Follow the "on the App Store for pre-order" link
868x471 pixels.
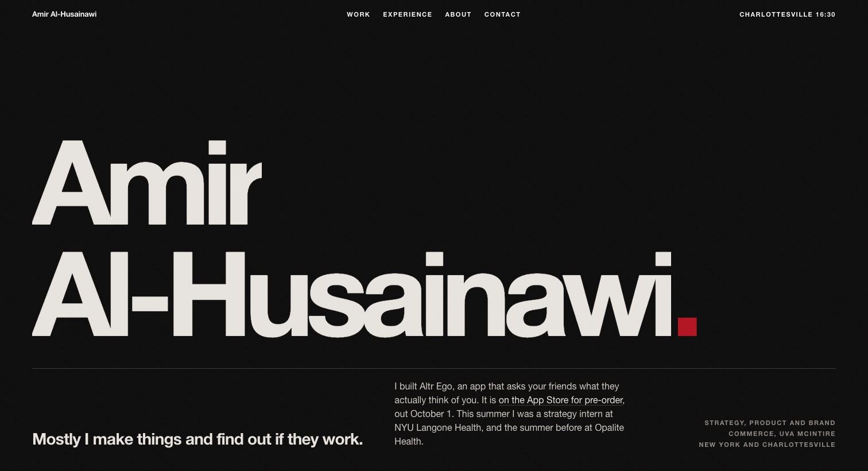pyautogui.click(x=560, y=400)
